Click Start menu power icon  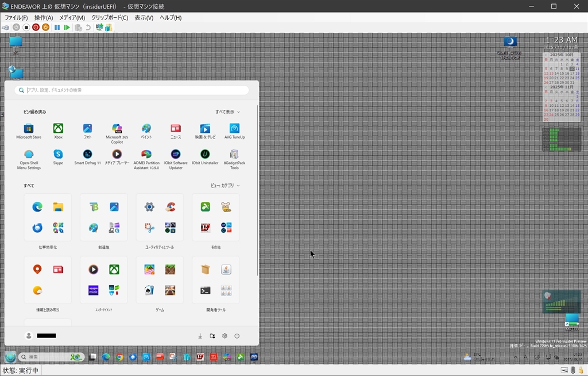click(x=237, y=336)
